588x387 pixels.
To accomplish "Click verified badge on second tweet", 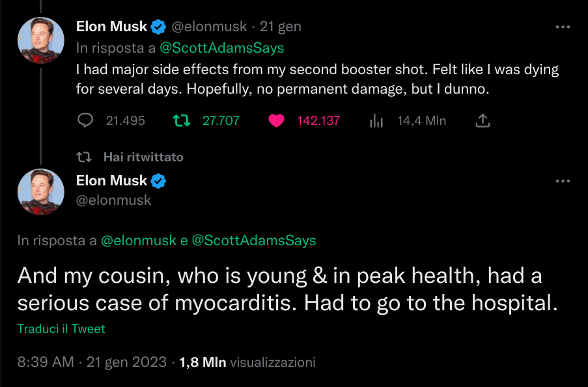I will (x=158, y=181).
